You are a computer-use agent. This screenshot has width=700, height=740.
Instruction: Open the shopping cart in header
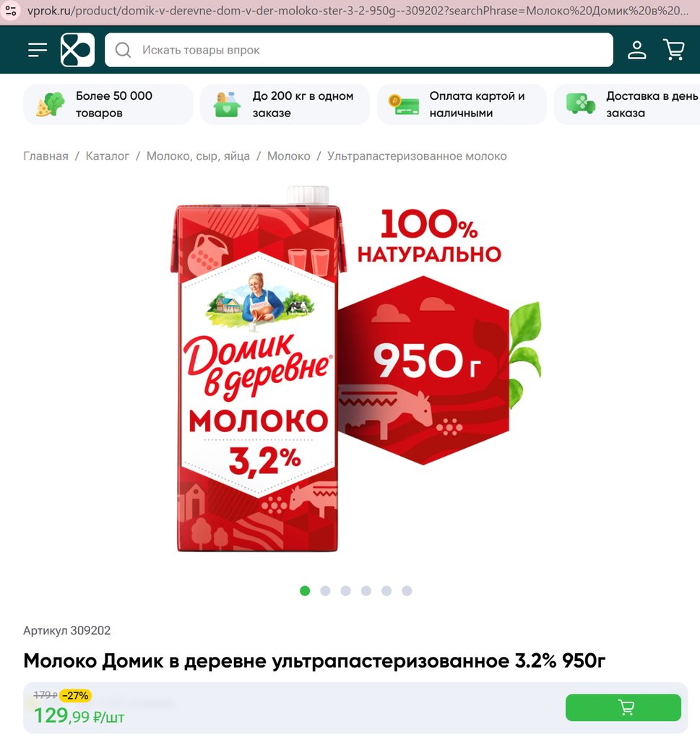[x=673, y=50]
